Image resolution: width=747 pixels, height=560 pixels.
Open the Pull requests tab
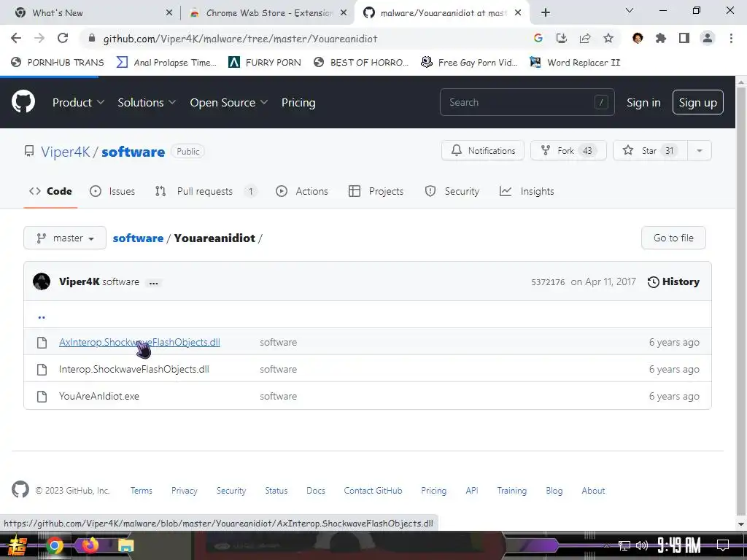(x=206, y=191)
